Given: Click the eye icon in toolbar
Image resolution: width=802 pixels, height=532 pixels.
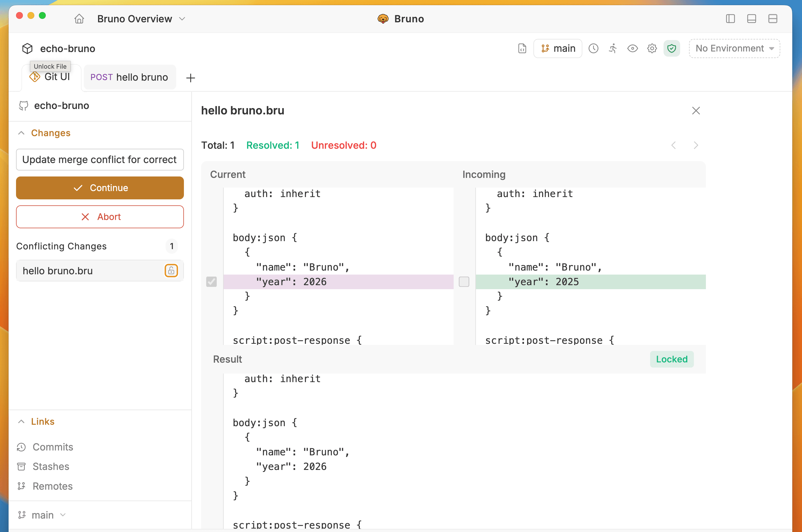Looking at the screenshot, I should pos(632,49).
